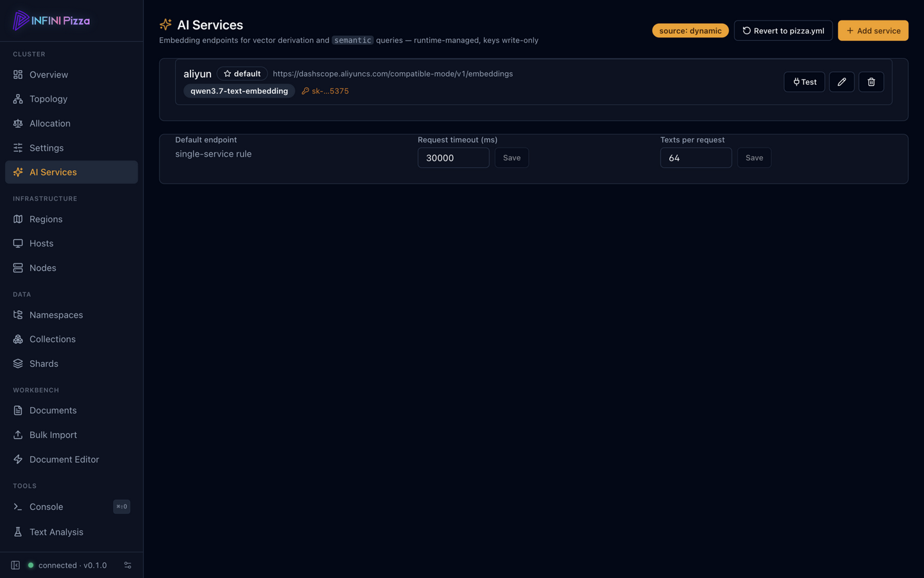Click the semantic code tag in subtitle
924x578 pixels.
pos(352,40)
